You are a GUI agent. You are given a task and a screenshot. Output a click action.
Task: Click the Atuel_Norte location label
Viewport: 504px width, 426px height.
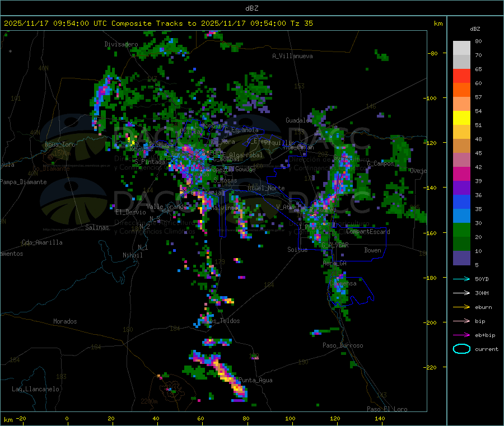click(266, 188)
